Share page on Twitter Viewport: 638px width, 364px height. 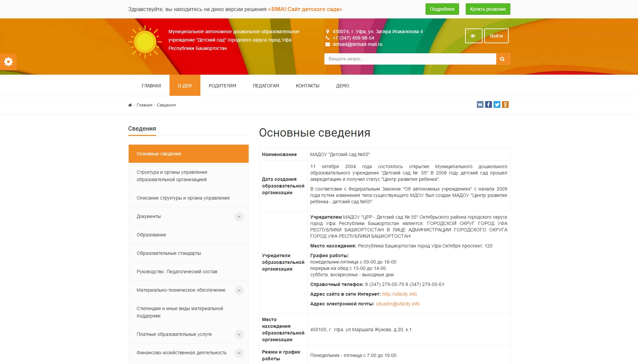(x=497, y=104)
